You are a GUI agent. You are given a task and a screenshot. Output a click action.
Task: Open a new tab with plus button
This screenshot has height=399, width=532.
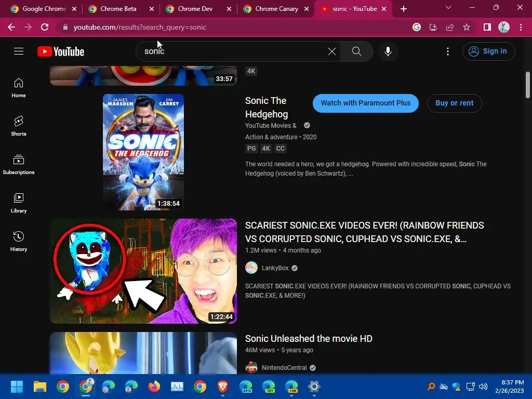403,9
